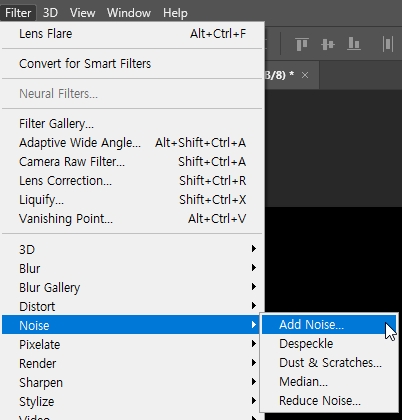Screen dimensions: 402x420
Task: Expand the Blur submenu
Action: tap(132, 268)
